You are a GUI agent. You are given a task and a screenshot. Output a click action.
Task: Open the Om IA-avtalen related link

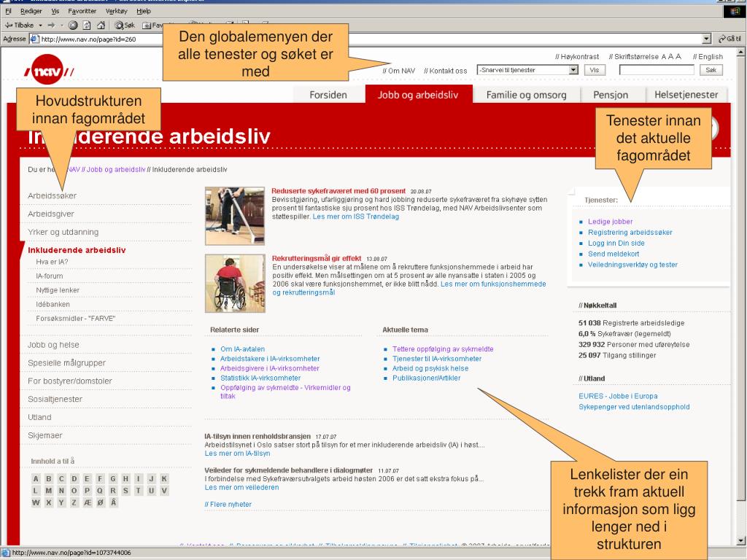[242, 349]
